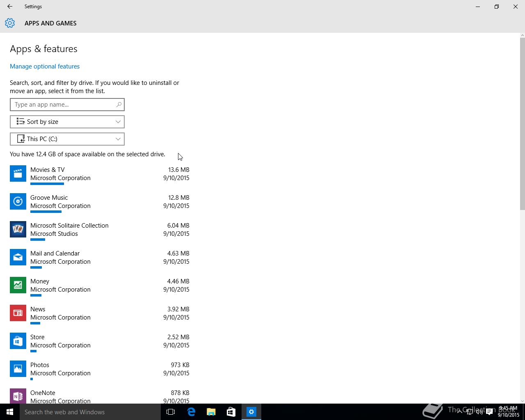Click the 973 KB size value
The image size is (525, 420).
coord(180,365)
